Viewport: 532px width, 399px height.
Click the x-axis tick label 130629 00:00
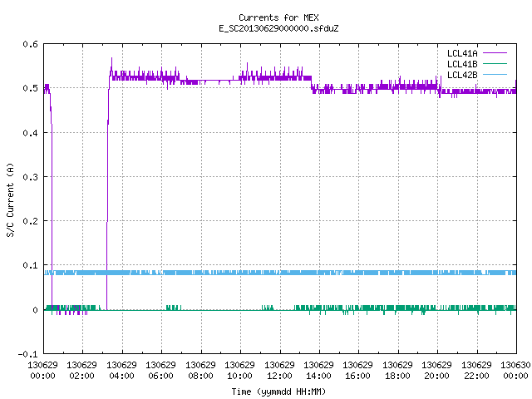(42, 370)
